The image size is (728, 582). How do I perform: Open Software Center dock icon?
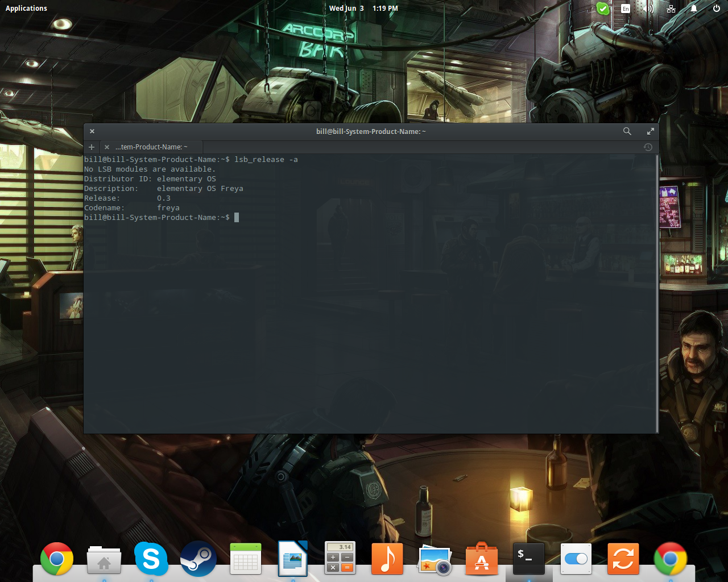pyautogui.click(x=482, y=559)
